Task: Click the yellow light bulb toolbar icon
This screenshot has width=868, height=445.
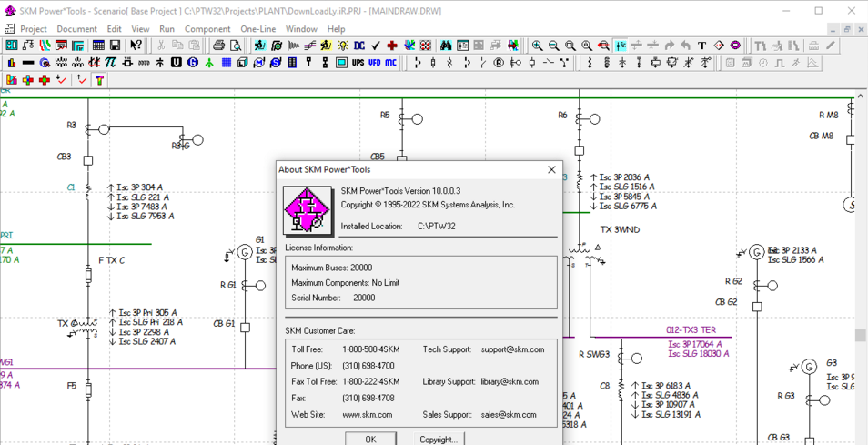Action: [x=343, y=46]
